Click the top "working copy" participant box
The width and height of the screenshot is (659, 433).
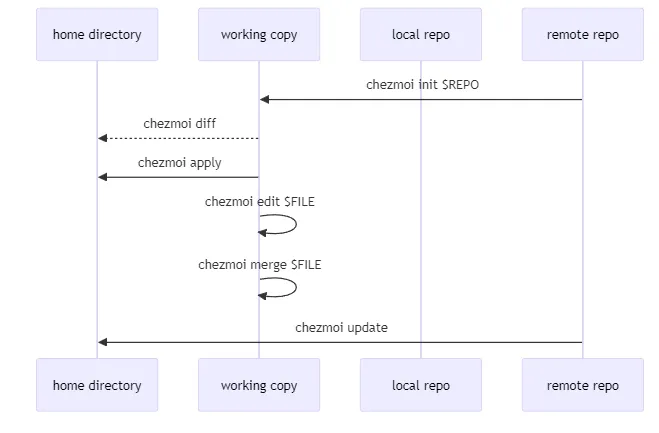point(259,35)
